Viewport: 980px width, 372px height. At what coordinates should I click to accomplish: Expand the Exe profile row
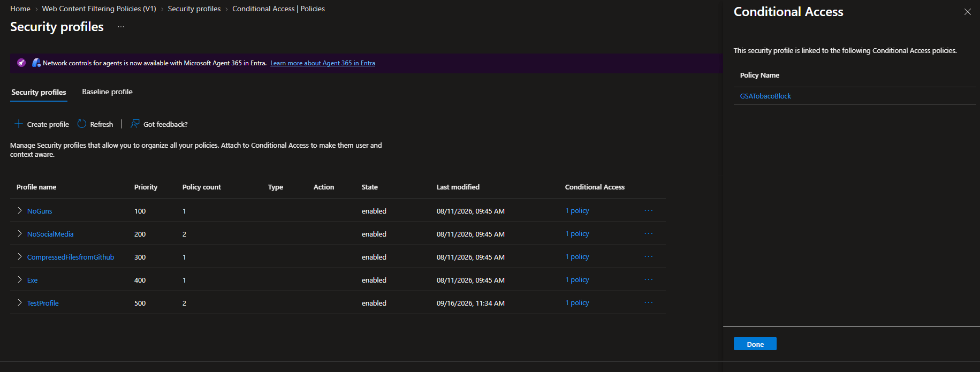coord(20,280)
